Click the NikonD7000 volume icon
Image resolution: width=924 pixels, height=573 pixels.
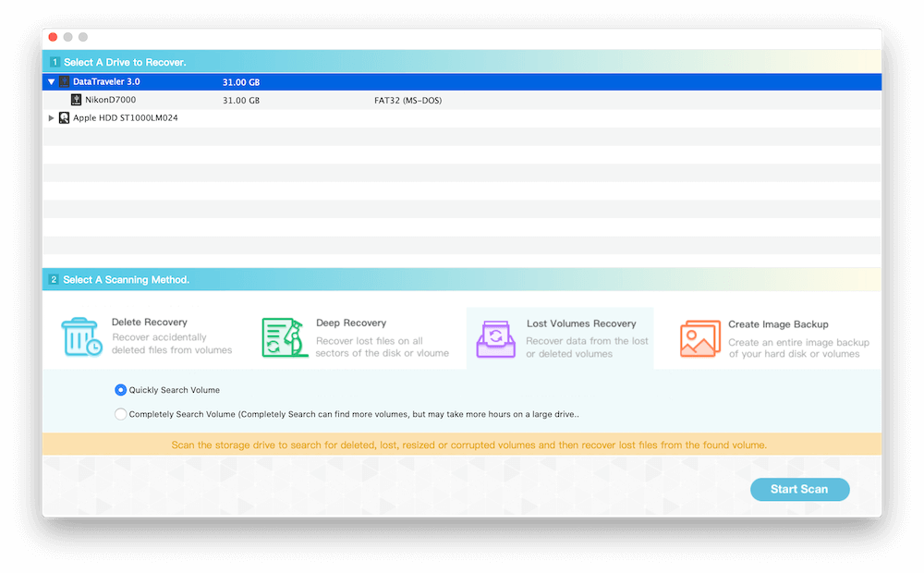pyautogui.click(x=76, y=100)
